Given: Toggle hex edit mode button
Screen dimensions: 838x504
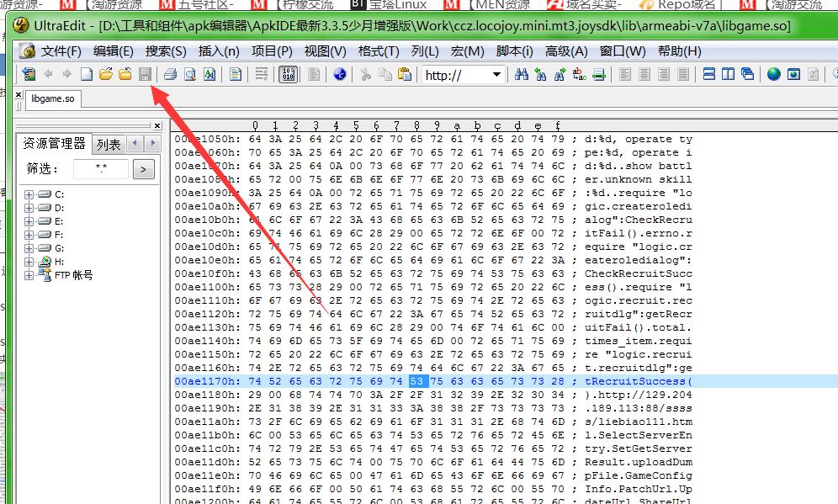Looking at the screenshot, I should [288, 75].
